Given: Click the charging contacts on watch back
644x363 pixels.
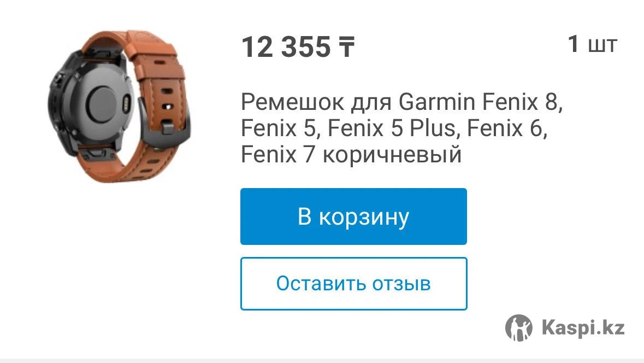Looking at the screenshot, I should pyautogui.click(x=127, y=103).
